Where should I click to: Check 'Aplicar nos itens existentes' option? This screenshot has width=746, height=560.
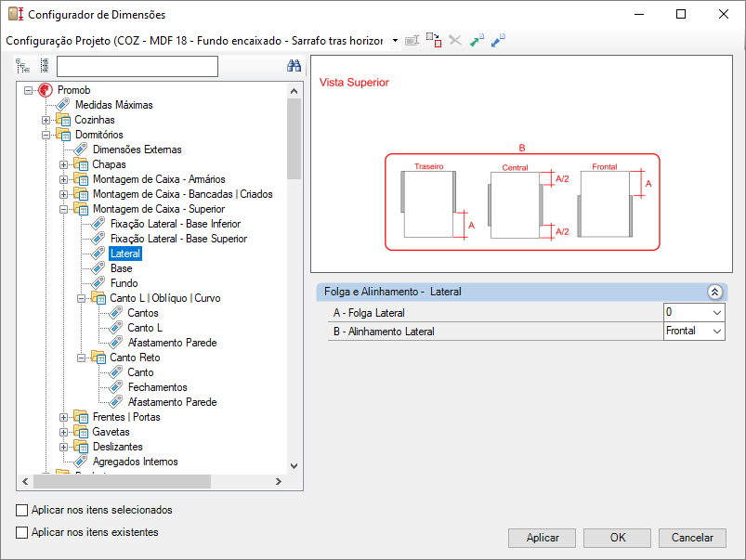22,533
